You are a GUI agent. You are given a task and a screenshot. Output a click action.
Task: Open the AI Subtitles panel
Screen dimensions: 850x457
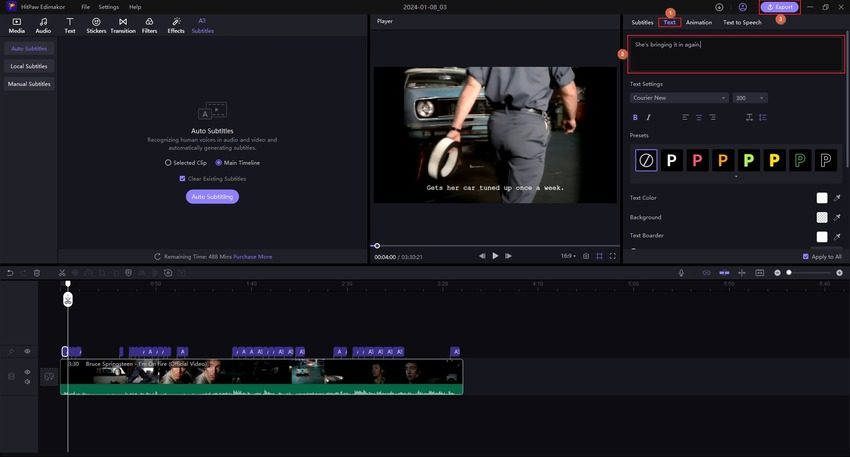pyautogui.click(x=202, y=25)
